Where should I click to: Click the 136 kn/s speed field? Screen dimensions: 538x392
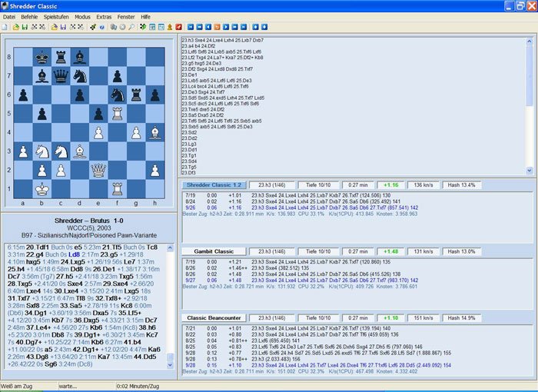(x=423, y=185)
